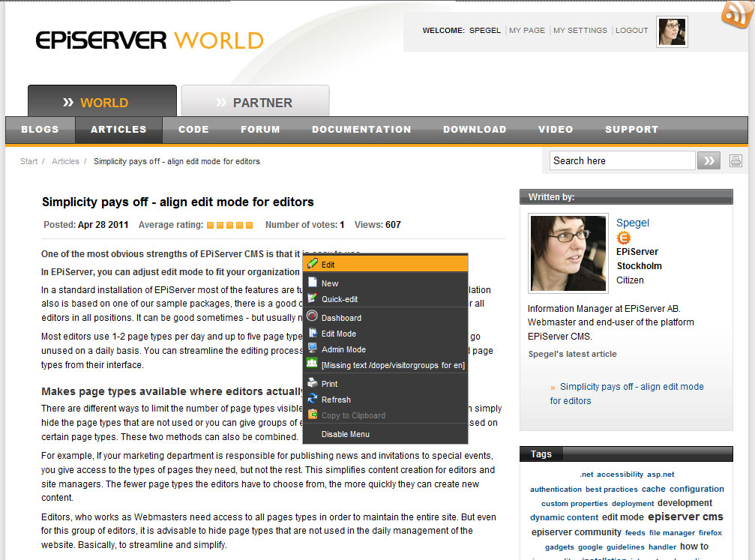The height and width of the screenshot is (560, 755).
Task: Choose Admin Mode in the context menu
Action: [343, 349]
